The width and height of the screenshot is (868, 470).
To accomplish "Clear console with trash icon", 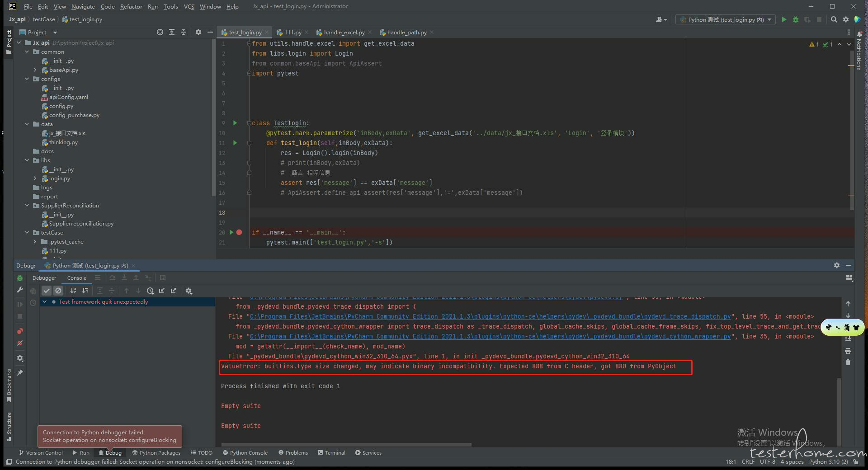I will coord(848,362).
